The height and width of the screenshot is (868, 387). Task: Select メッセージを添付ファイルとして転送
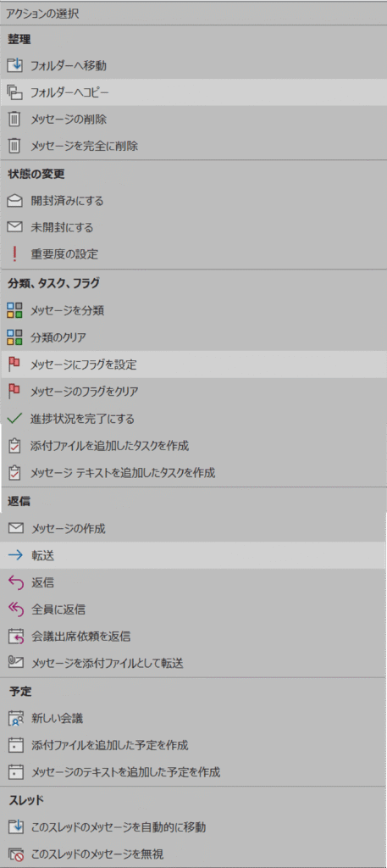[x=193, y=663]
